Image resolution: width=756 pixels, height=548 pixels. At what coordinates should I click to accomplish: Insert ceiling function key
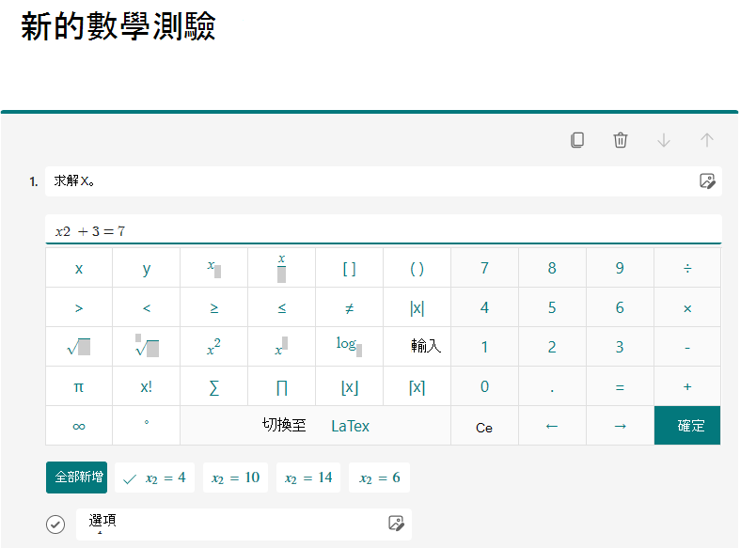[417, 386]
